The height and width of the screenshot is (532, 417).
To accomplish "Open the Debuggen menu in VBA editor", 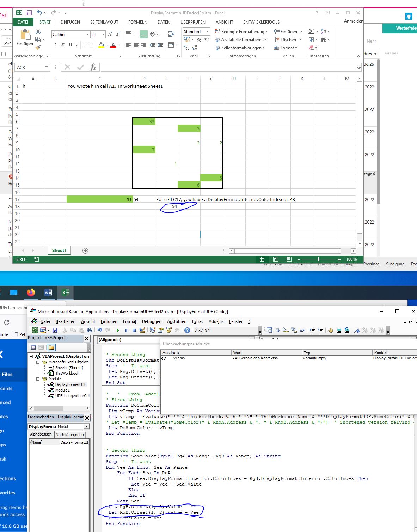I will point(152,321).
